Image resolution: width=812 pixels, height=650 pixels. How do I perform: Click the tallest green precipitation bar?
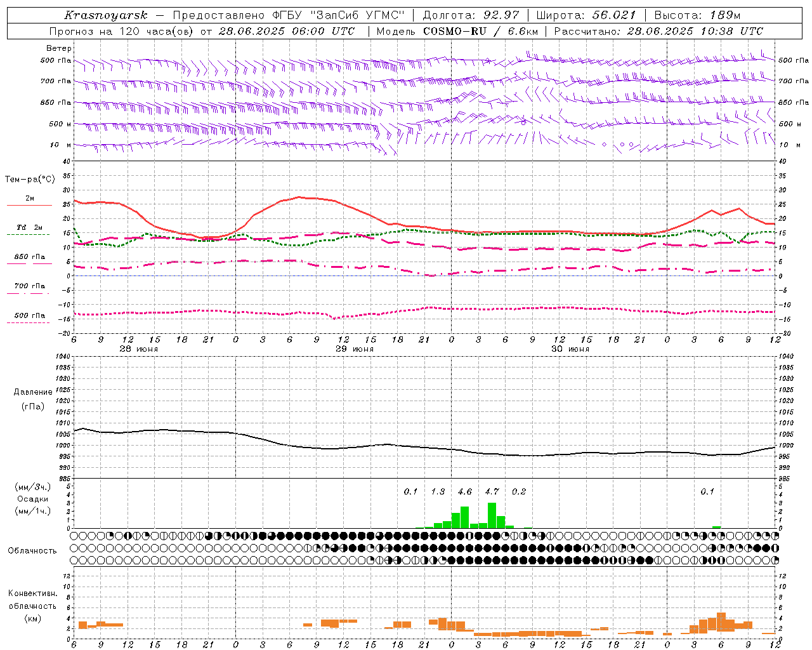click(x=492, y=515)
